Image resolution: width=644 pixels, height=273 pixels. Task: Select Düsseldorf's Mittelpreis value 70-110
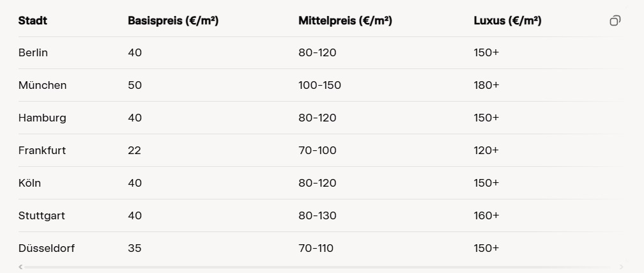click(316, 248)
